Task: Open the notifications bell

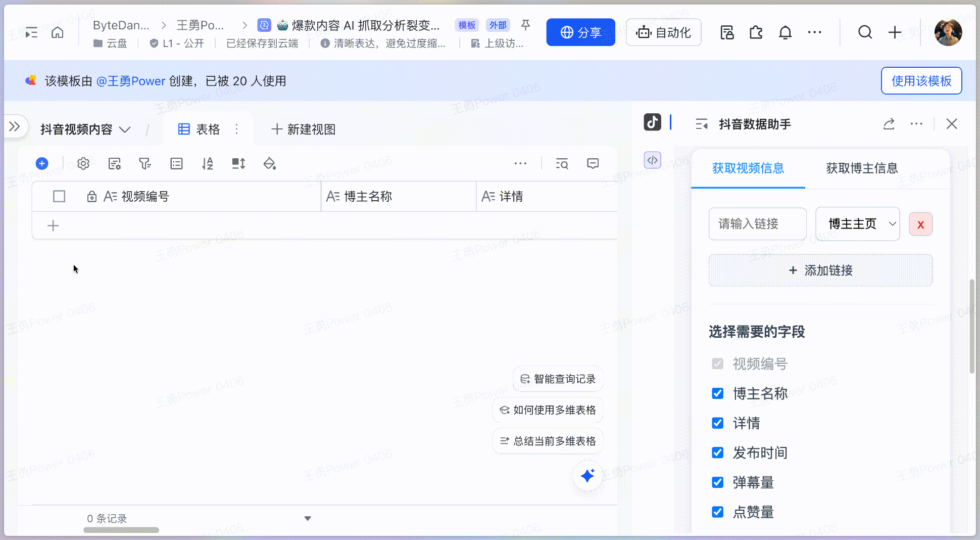Action: click(x=785, y=33)
